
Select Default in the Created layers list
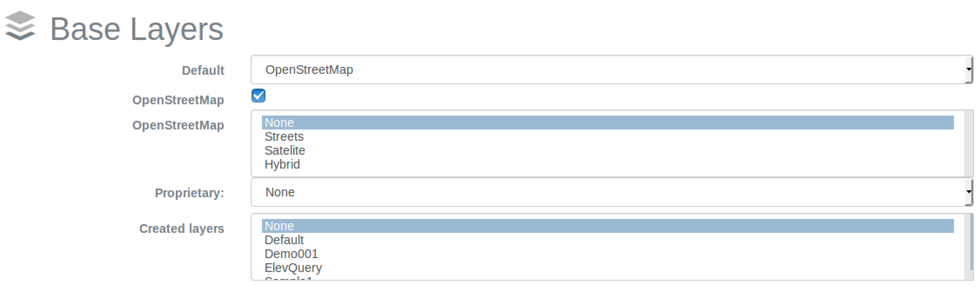(x=284, y=240)
